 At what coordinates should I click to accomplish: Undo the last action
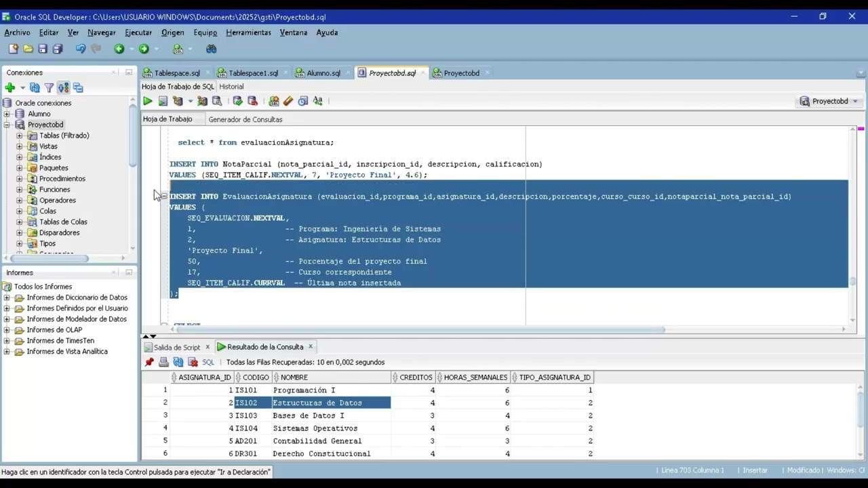pyautogui.click(x=81, y=49)
